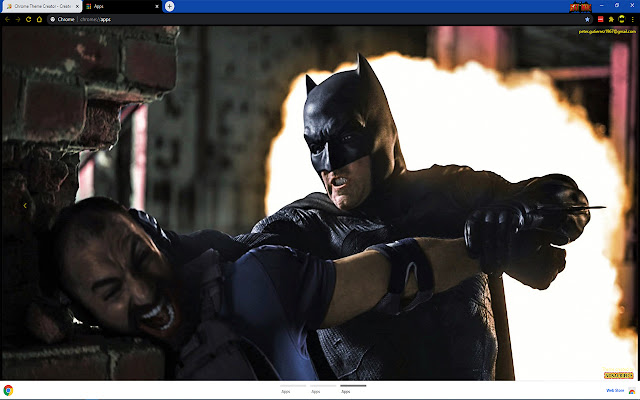Screen dimensions: 640x400
Task: Reload the current page
Action: pos(29,19)
